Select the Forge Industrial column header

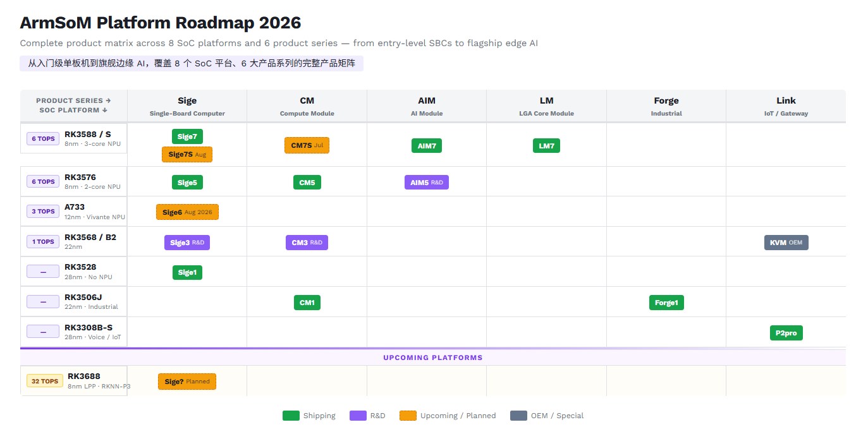[x=666, y=106]
